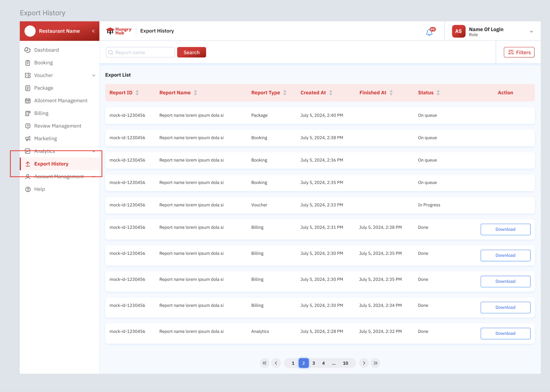
Task: Open the Filters panel
Action: click(519, 52)
